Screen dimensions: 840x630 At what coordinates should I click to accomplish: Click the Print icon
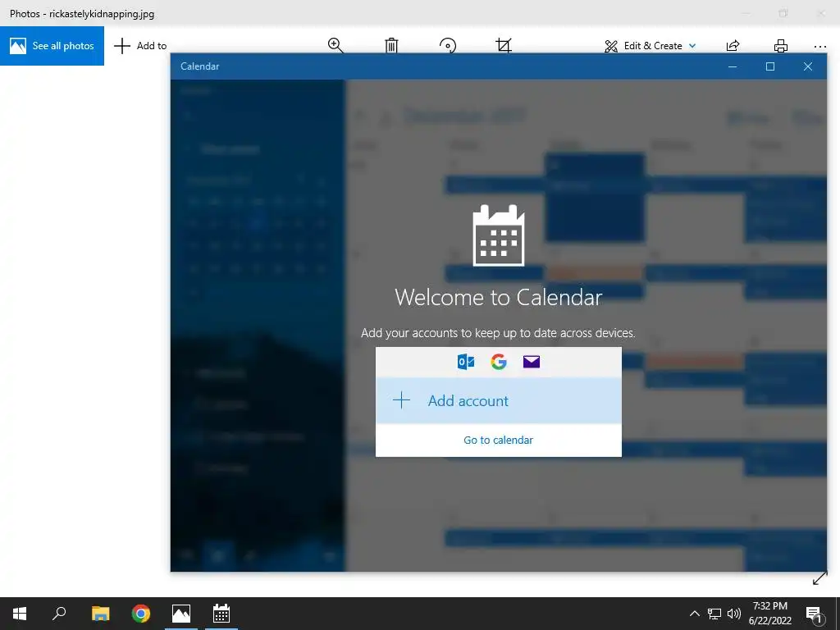(x=781, y=46)
